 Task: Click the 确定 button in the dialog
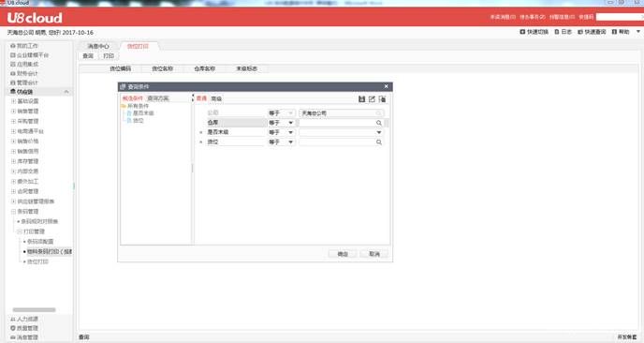343,254
